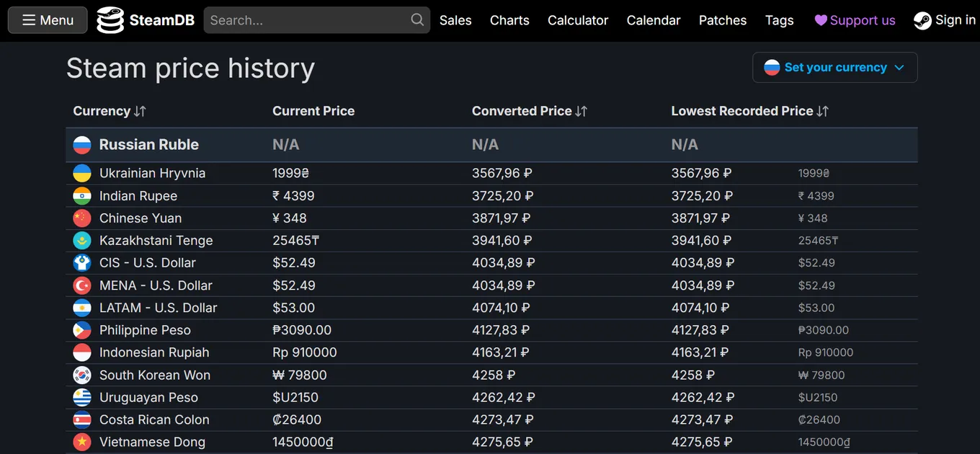The image size is (980, 454).
Task: Click the South Korean Won flag icon
Action: (x=82, y=375)
